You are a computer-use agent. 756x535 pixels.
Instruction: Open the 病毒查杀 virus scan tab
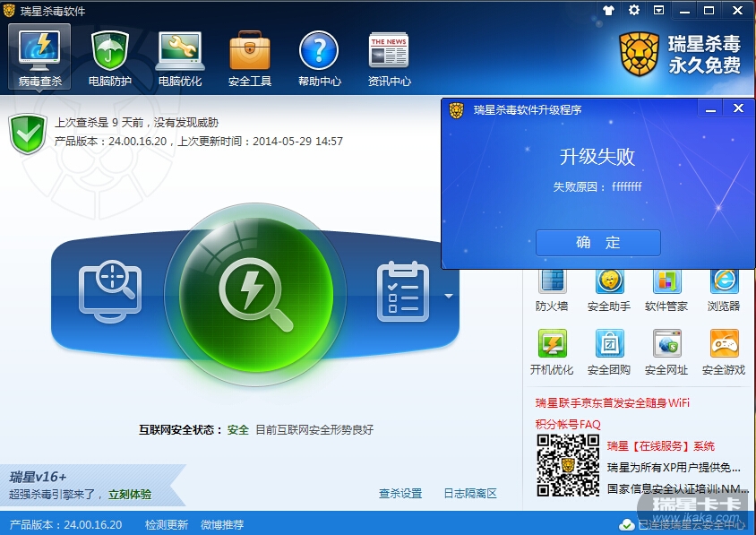pos(39,57)
